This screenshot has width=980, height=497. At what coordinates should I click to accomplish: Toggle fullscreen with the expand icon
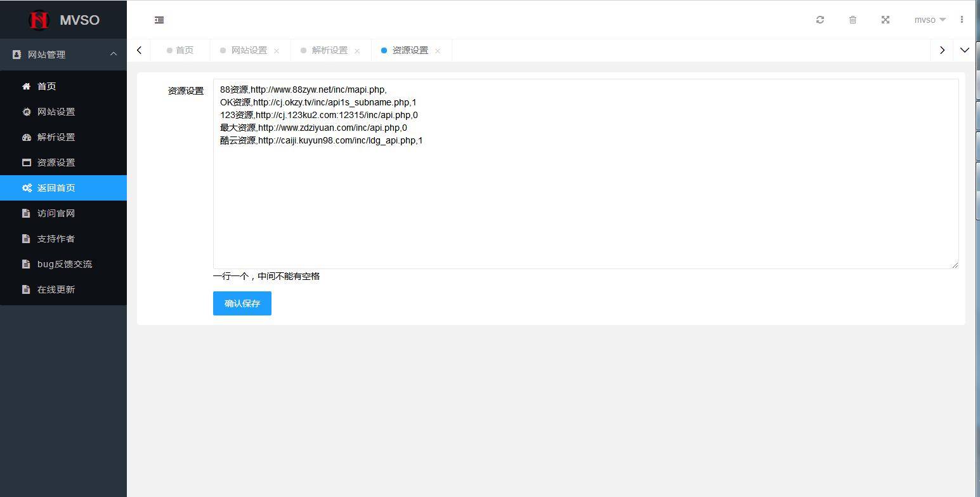pyautogui.click(x=885, y=20)
